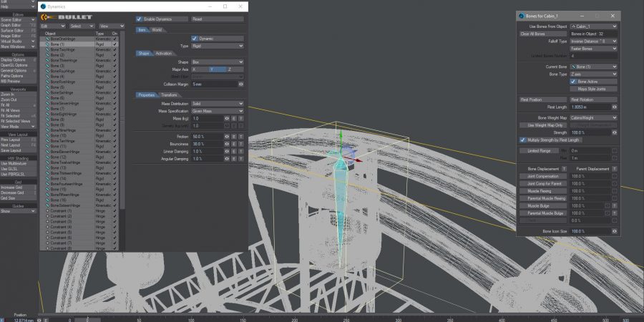This screenshot has width=644, height=322.
Task: Uncheck the Bone Active checkbox
Action: (x=573, y=82)
